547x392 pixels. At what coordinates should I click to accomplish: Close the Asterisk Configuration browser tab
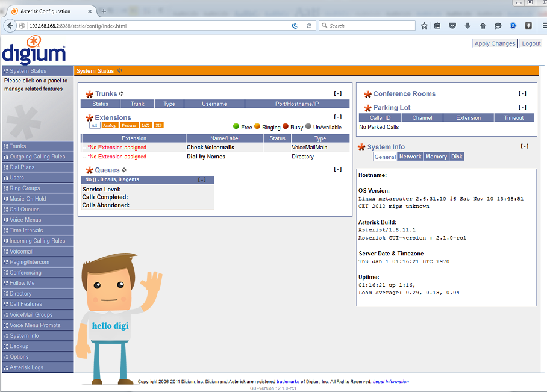pos(90,11)
